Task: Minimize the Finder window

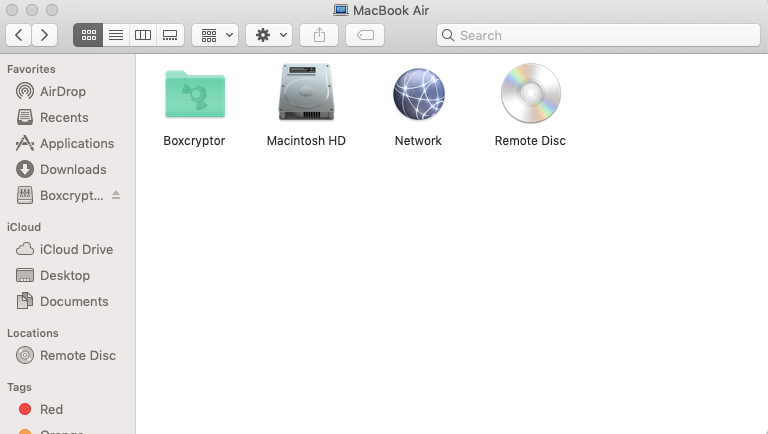Action: click(x=32, y=10)
